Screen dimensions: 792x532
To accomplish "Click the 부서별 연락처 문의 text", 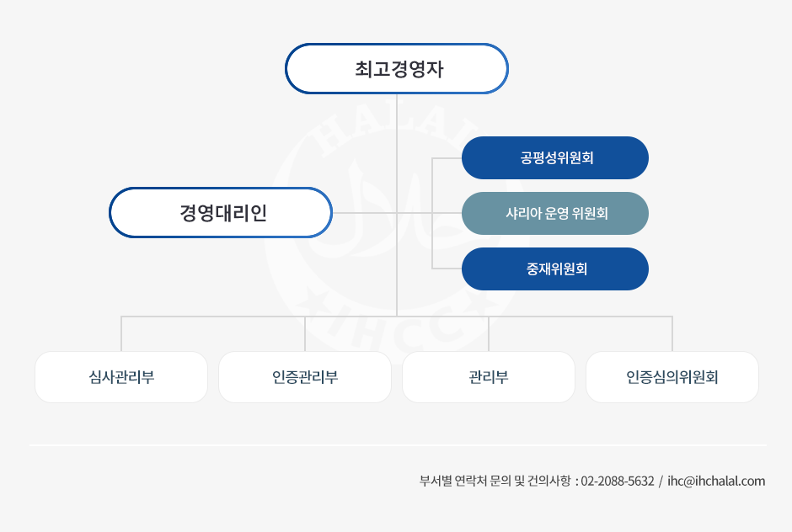I will [465, 481].
